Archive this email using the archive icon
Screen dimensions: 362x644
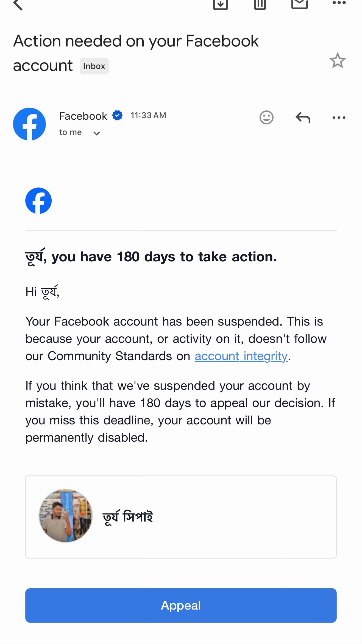tap(221, 4)
